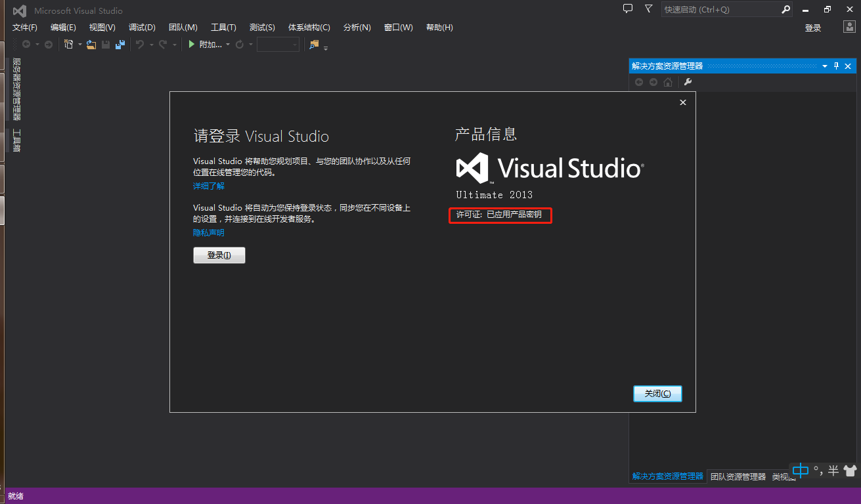Click the 登录 link in menu bar
Image resolution: width=861 pixels, height=504 pixels.
pyautogui.click(x=813, y=28)
